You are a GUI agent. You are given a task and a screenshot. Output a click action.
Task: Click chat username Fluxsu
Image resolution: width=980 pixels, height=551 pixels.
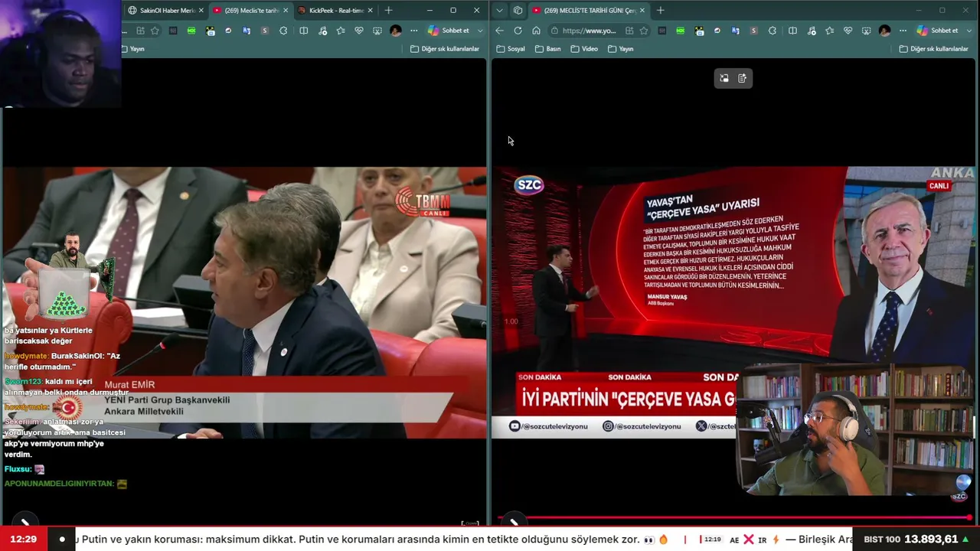pos(18,469)
